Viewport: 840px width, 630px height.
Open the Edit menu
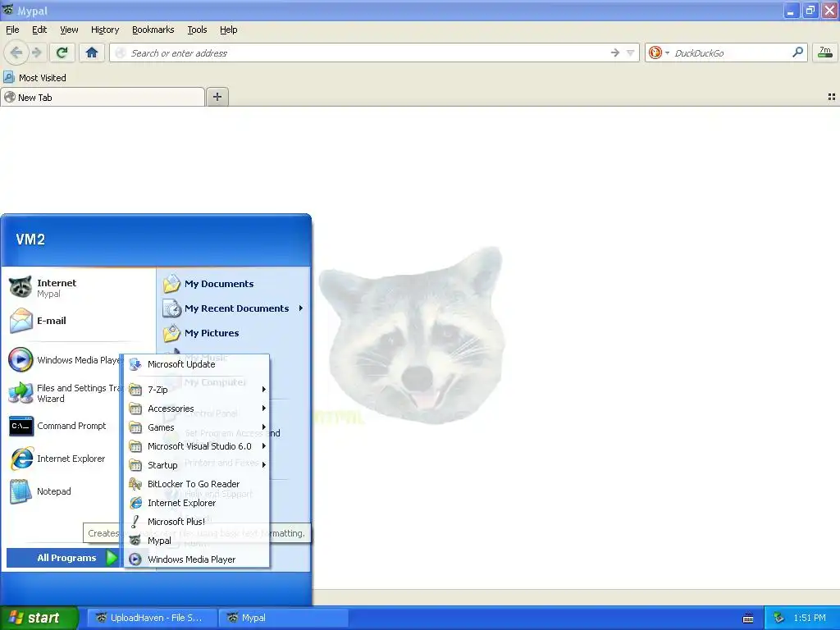[39, 30]
